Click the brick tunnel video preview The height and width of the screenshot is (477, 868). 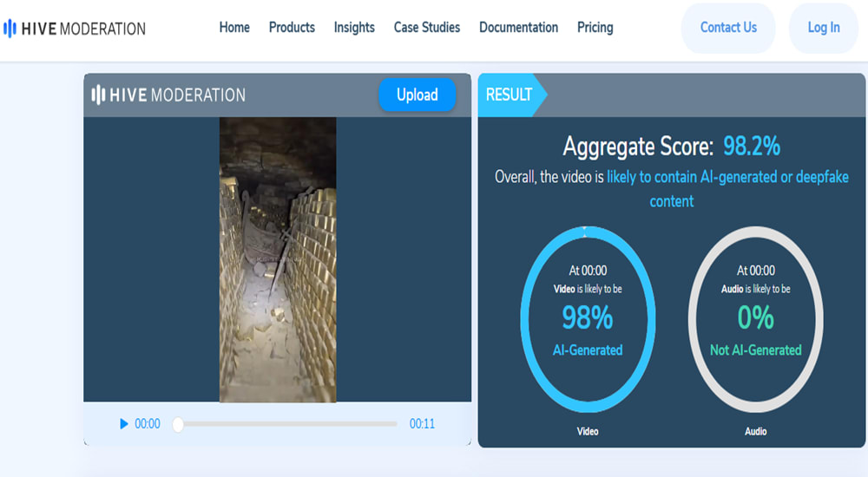[278, 259]
